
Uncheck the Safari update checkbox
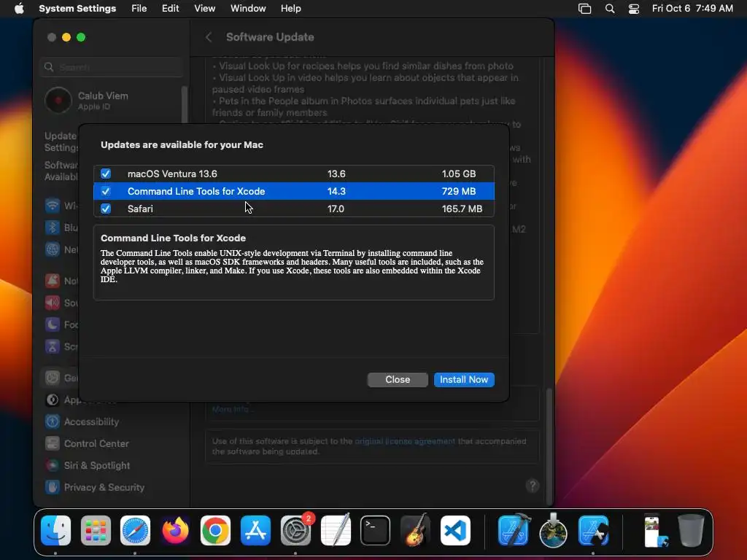[x=106, y=209]
